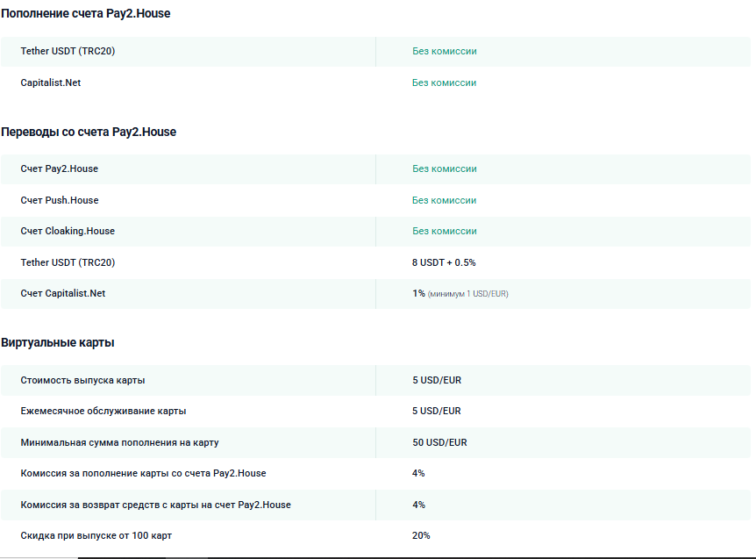
Task: Click the '8 USDT + 0.5%' fee value
Action: pos(444,262)
